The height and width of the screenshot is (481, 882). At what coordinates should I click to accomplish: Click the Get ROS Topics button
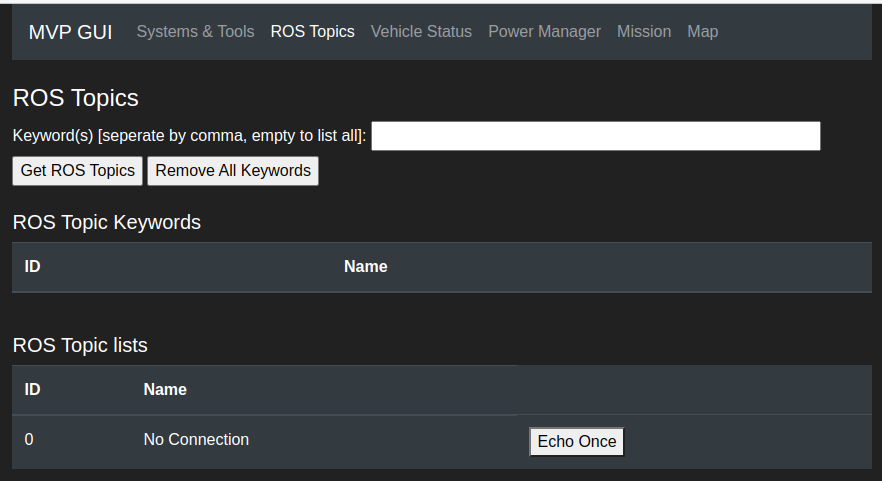[x=78, y=170]
